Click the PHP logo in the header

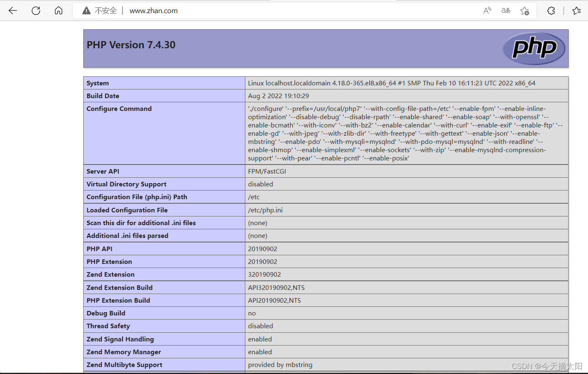534,48
